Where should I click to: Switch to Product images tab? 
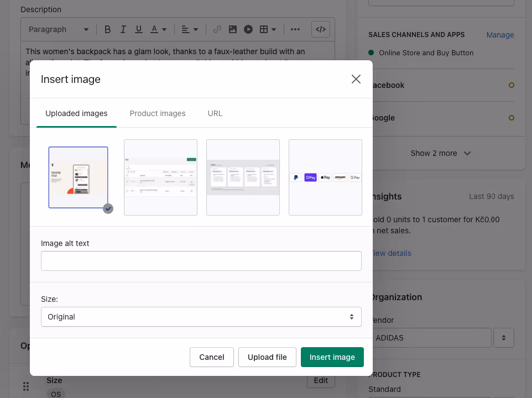point(158,113)
